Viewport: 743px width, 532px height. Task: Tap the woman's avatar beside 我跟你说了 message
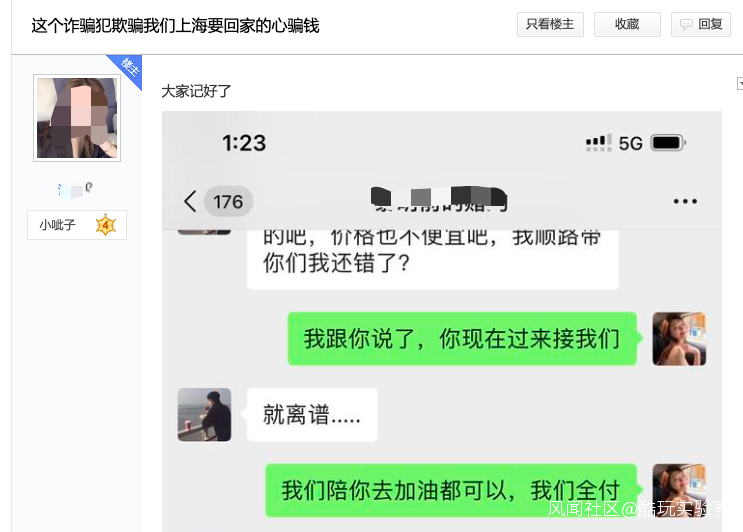pyautogui.click(x=679, y=339)
